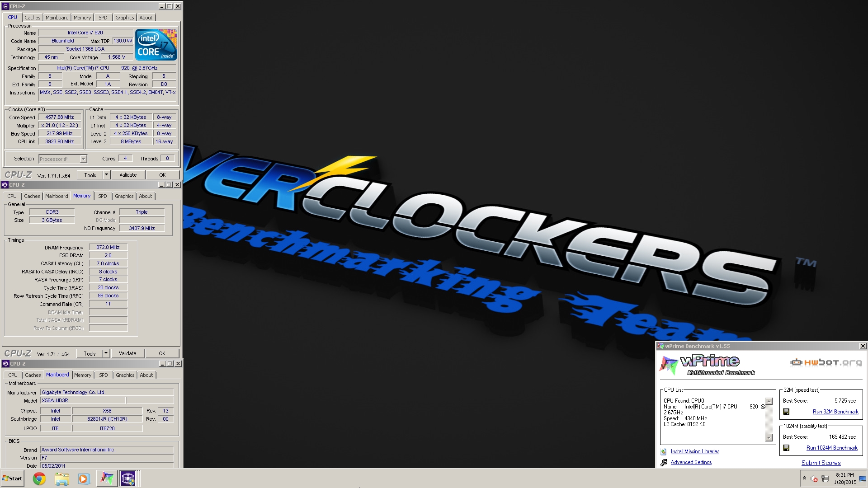Screen dimensions: 868x488
Task: Click the CPU-Z taskbar icon
Action: 128,479
